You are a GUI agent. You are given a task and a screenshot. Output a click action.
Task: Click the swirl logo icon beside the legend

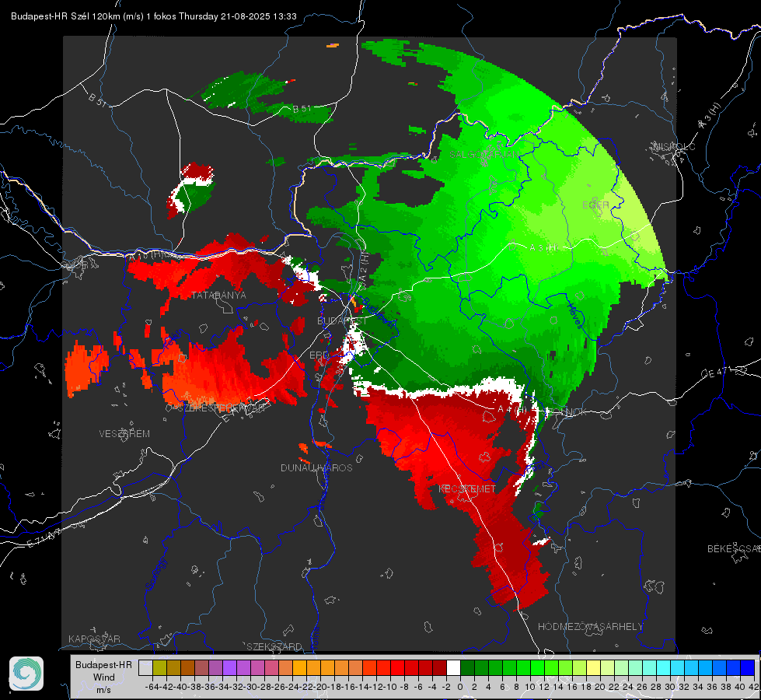point(26,674)
